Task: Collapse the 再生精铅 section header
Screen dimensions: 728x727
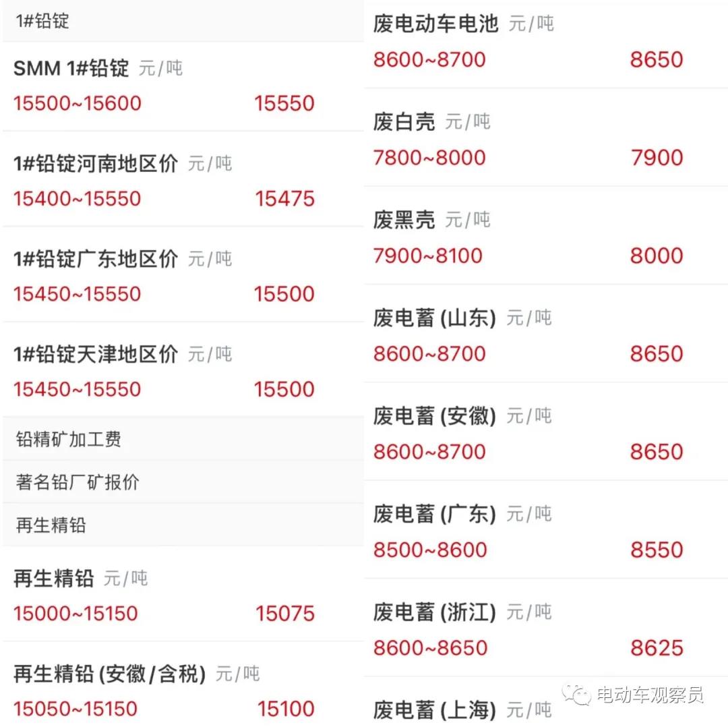Action: click(183, 525)
